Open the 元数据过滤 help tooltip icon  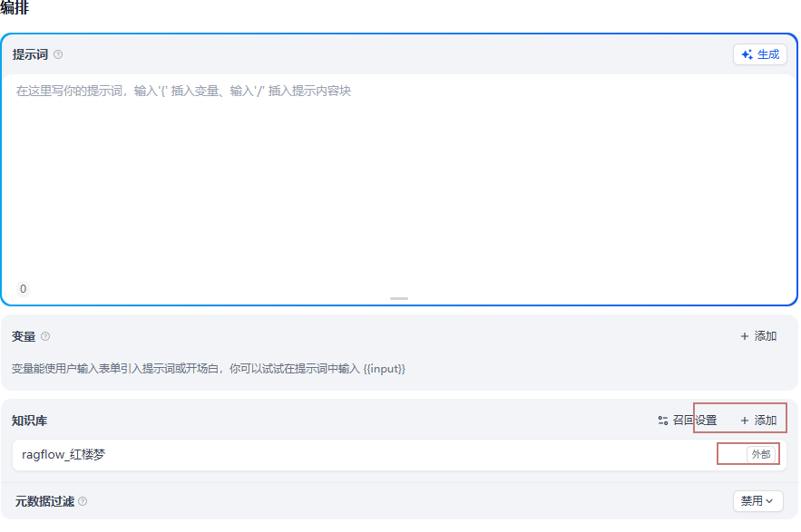pyautogui.click(x=81, y=501)
